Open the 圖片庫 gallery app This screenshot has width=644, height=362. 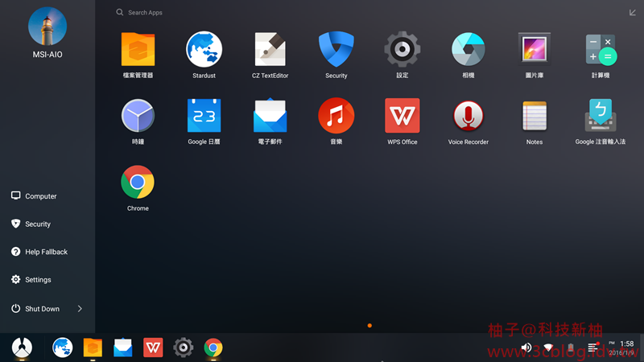click(535, 49)
